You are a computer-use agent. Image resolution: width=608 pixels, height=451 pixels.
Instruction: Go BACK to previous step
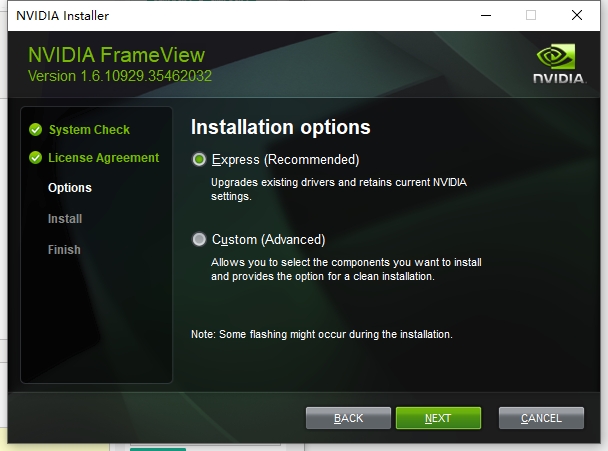(348, 418)
